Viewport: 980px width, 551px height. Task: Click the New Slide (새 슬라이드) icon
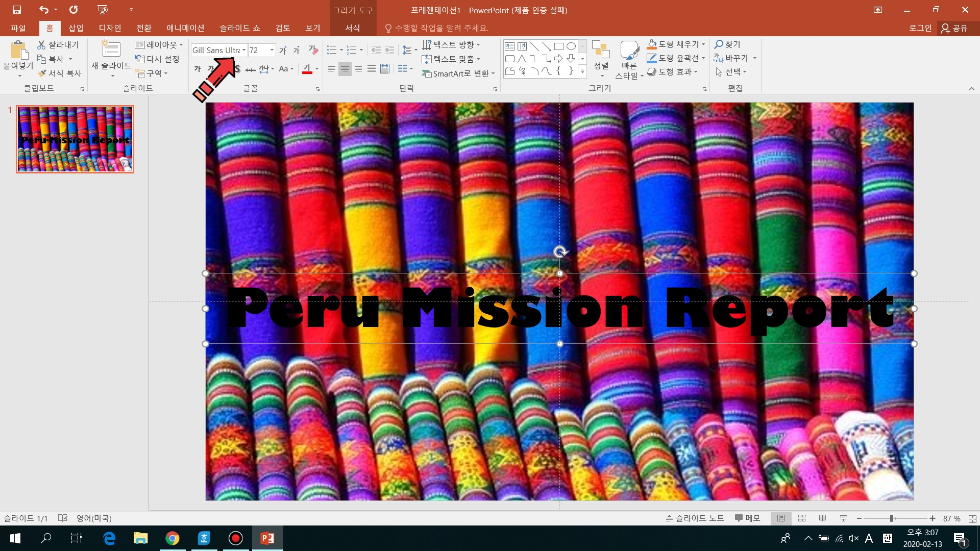pyautogui.click(x=111, y=50)
